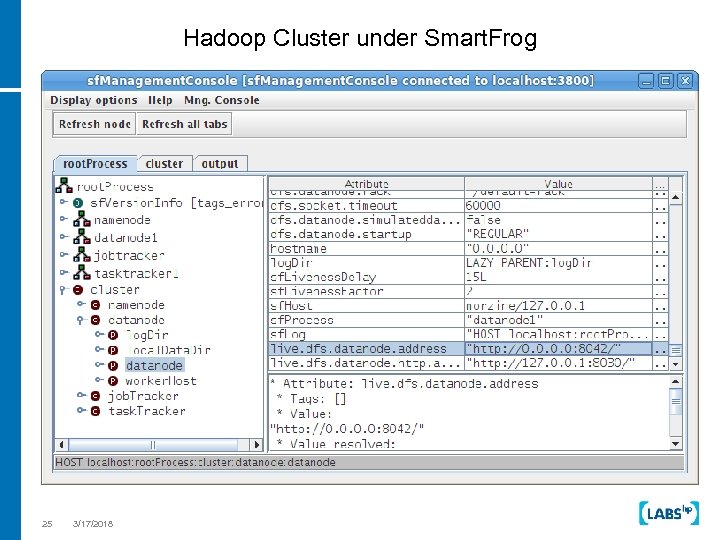Select the dfs.socket.timeout attribute row
This screenshot has width=720, height=540.
468,206
